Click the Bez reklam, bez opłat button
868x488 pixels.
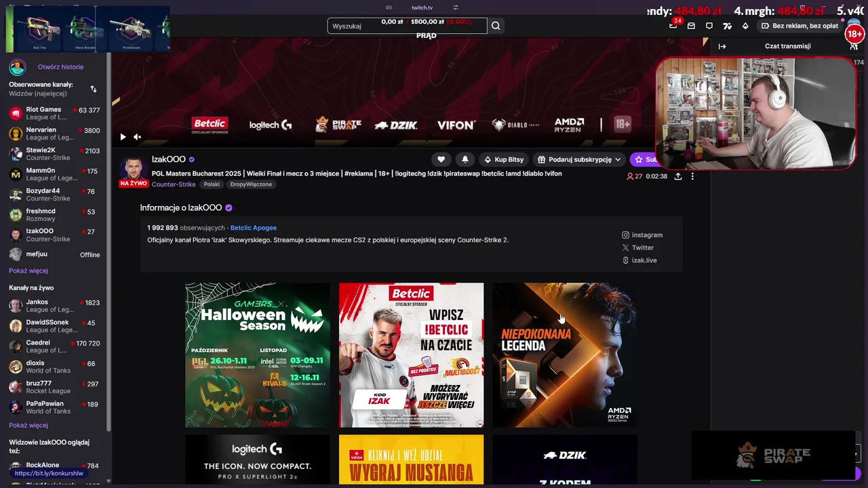click(x=800, y=26)
